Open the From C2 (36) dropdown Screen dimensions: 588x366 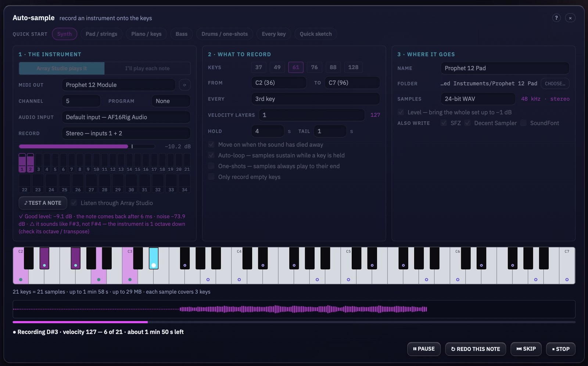tap(279, 83)
